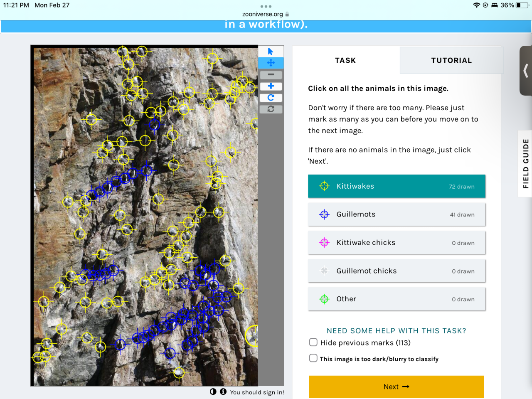
Task: Zoom in on the subject image
Action: tap(271, 86)
